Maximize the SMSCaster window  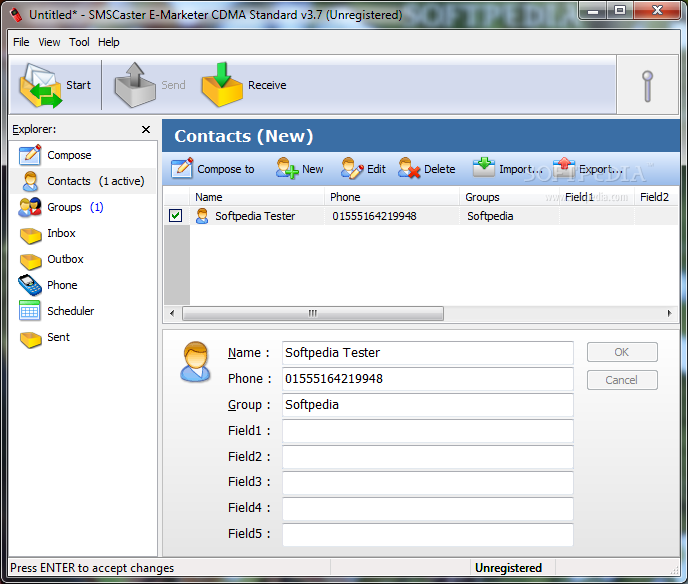click(620, 11)
